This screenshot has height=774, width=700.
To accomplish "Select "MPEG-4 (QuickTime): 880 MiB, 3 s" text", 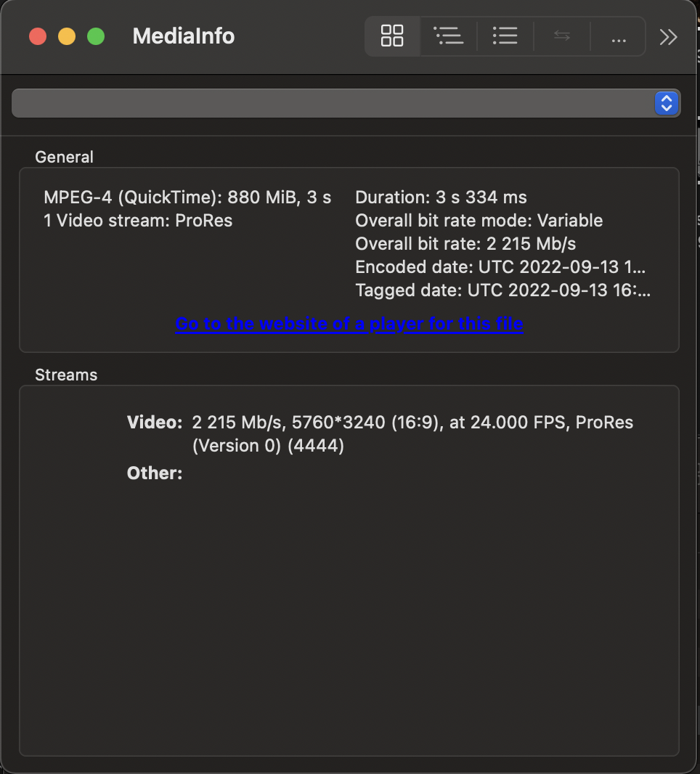I will point(187,197).
